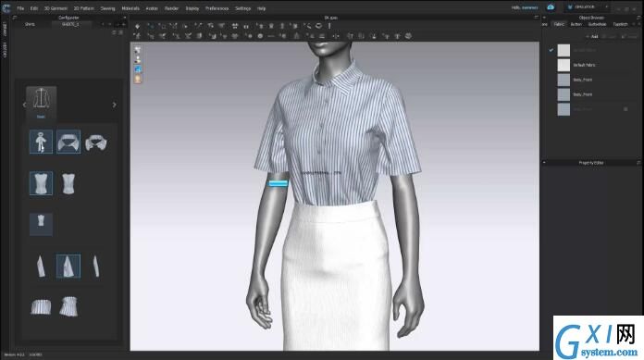Viewport: 644px width, 360px height.
Task: Select the Default Fabric color swatch
Action: (563, 65)
